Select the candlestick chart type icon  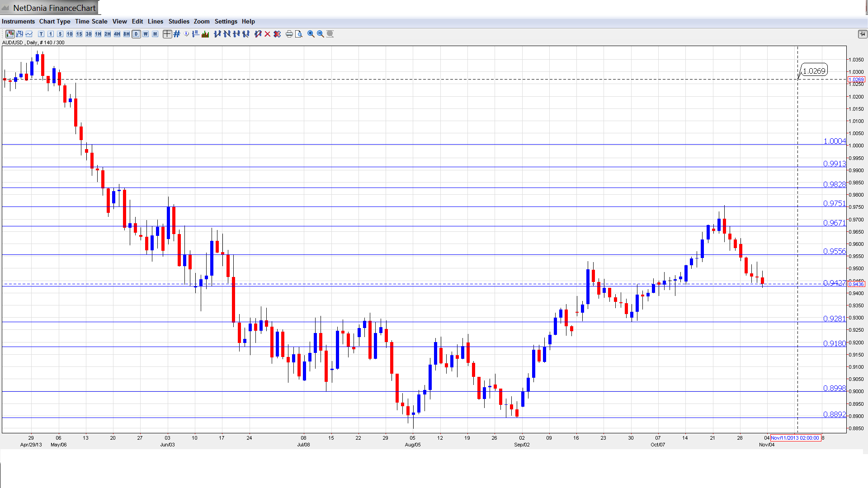point(10,34)
